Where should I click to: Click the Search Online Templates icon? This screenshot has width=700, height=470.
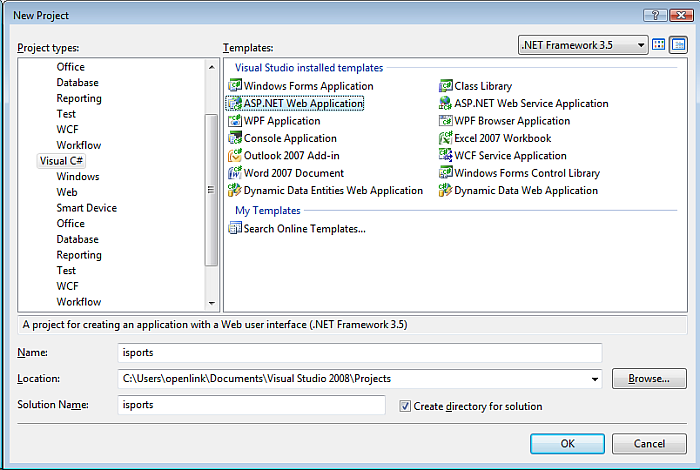(x=235, y=228)
